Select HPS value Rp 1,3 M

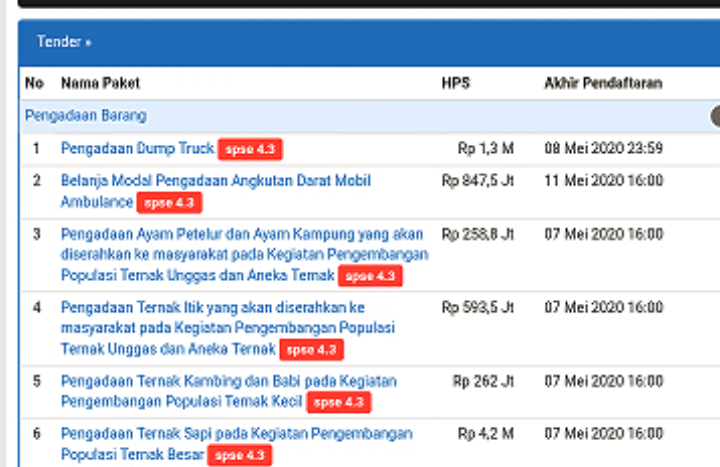pyautogui.click(x=486, y=148)
